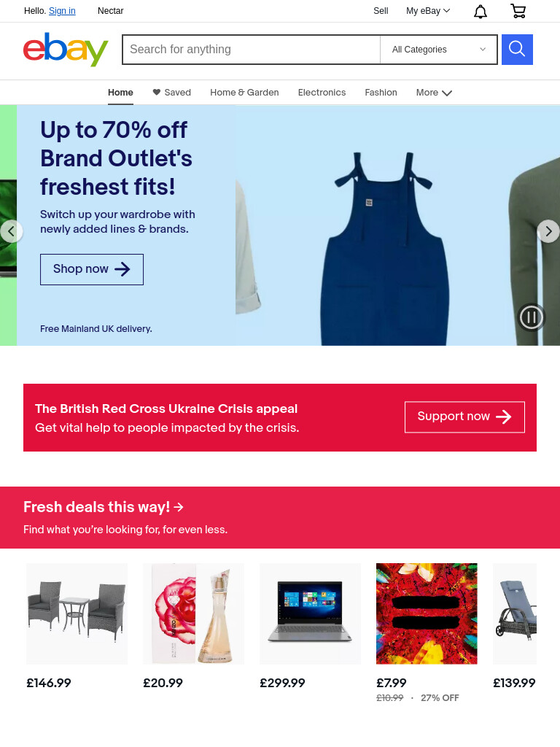The image size is (560, 747).
Task: Open the notifications bell icon
Action: click(481, 11)
